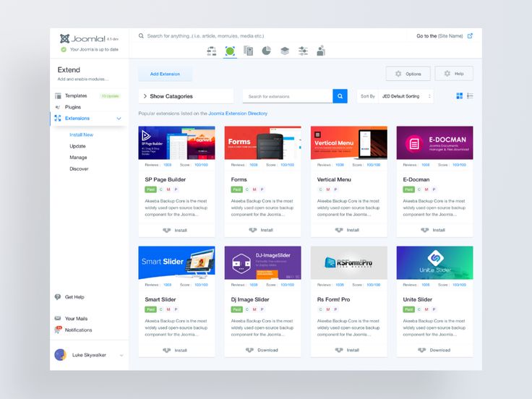Viewport: 532px width, 399px height.
Task: Open the site structure icon in top toolbar
Action: [x=212, y=51]
